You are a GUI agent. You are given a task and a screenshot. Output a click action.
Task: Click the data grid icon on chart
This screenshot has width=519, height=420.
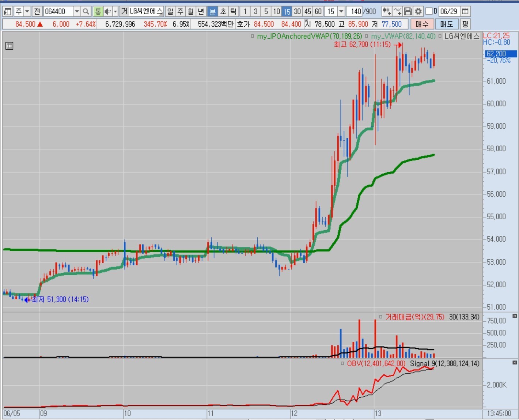coord(9,46)
